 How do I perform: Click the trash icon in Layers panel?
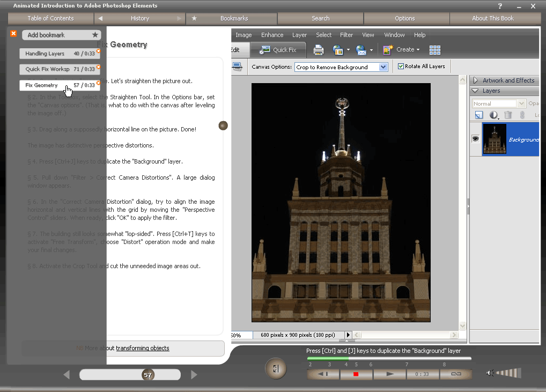point(508,115)
